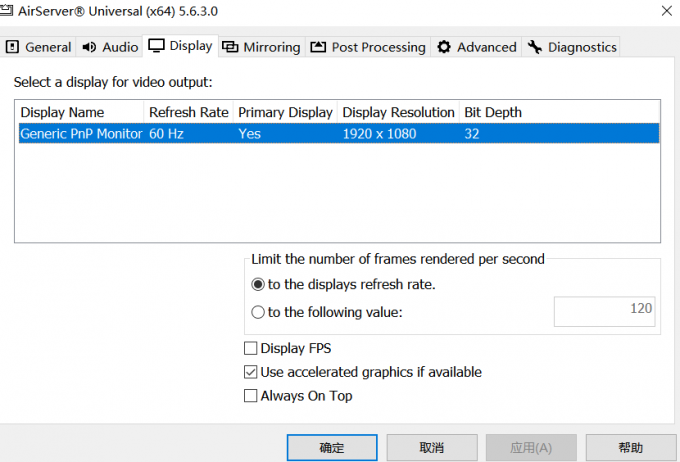The width and height of the screenshot is (680, 462).
Task: Check the Always On Top option
Action: pyautogui.click(x=251, y=396)
